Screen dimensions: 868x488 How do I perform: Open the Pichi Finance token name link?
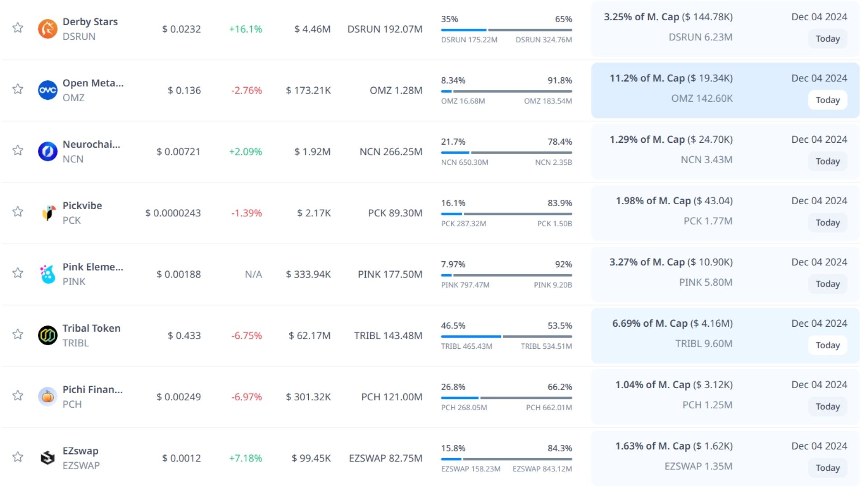(92, 389)
